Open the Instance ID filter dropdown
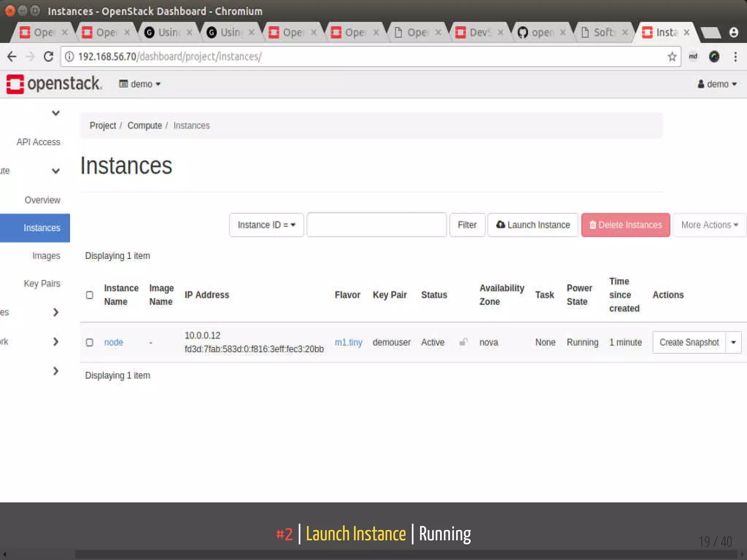The width and height of the screenshot is (747, 560). [266, 225]
